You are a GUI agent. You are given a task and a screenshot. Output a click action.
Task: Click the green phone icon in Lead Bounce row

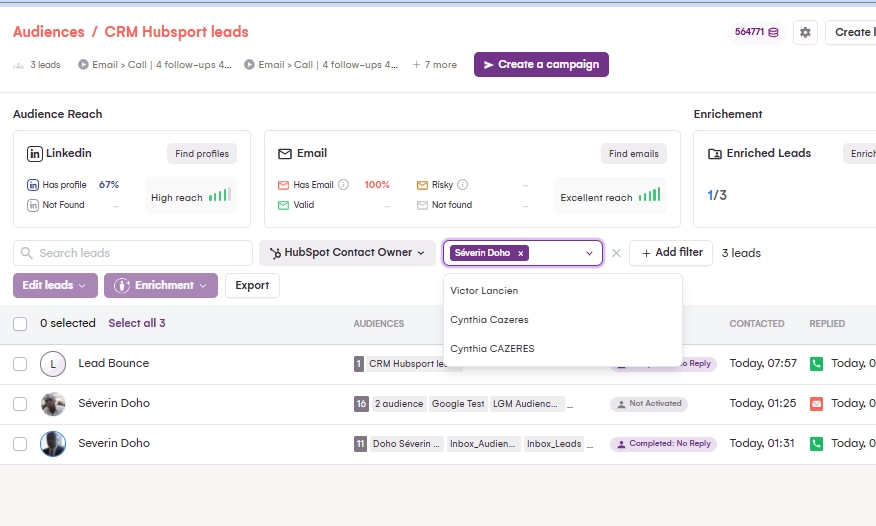(816, 364)
